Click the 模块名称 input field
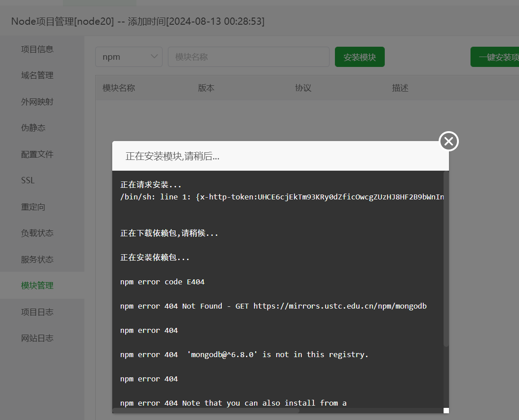This screenshot has height=420, width=519. tap(249, 57)
